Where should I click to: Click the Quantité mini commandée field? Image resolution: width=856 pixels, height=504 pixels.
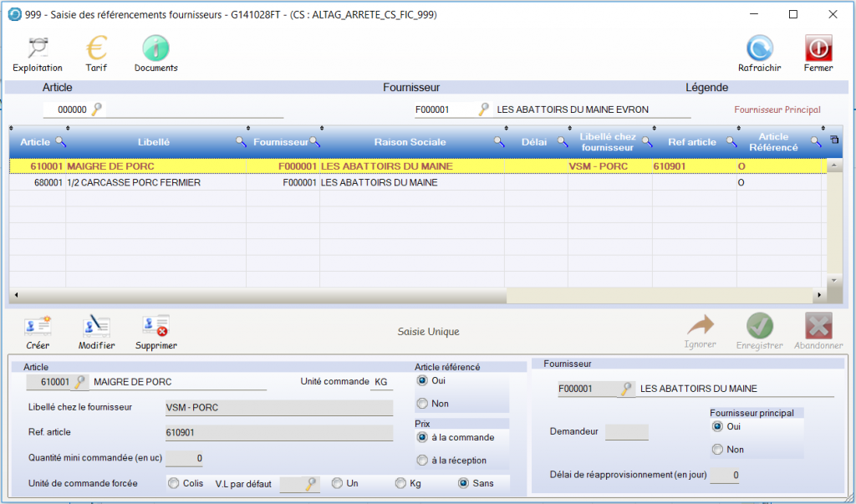coord(184,458)
